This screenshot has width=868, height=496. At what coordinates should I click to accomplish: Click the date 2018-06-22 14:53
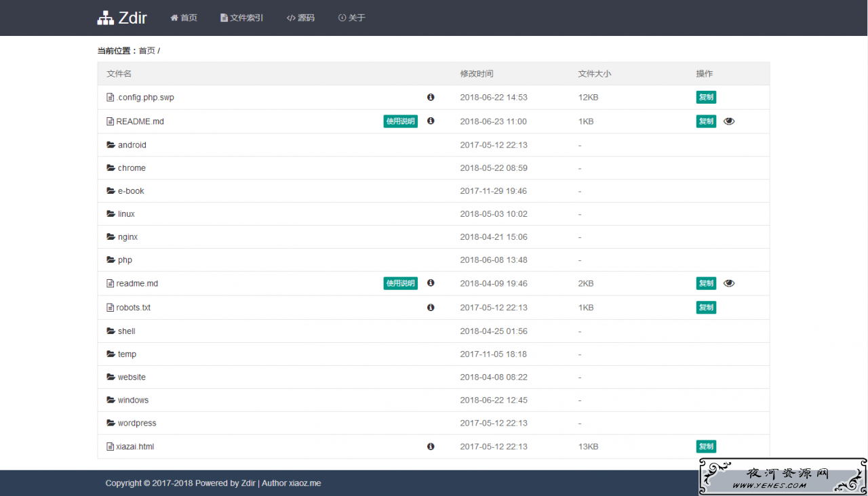[494, 98]
